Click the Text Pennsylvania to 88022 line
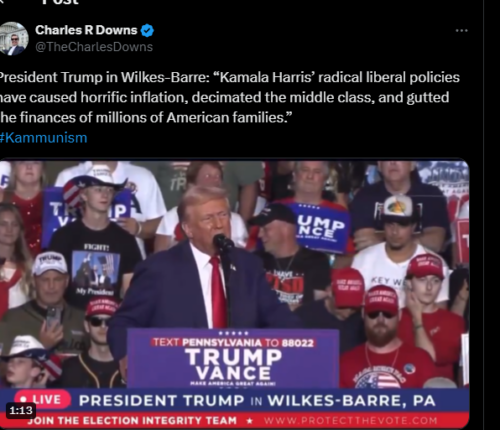The width and height of the screenshot is (500, 430). [x=233, y=343]
